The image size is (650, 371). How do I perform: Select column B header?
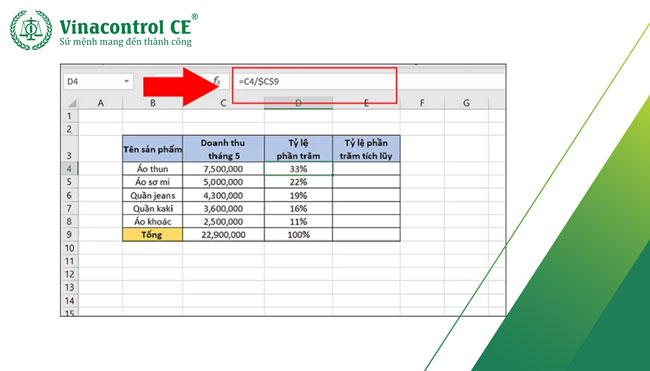click(x=153, y=103)
